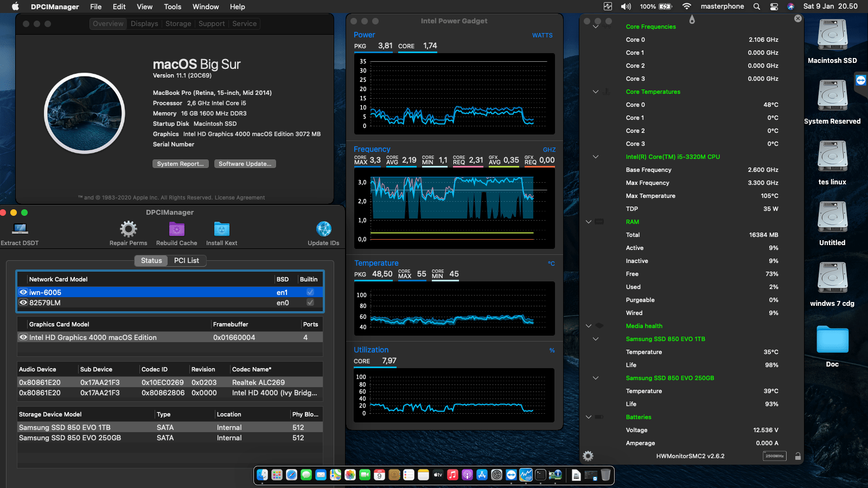Collapse the RAM section in HWMonitorSMC2

point(589,222)
